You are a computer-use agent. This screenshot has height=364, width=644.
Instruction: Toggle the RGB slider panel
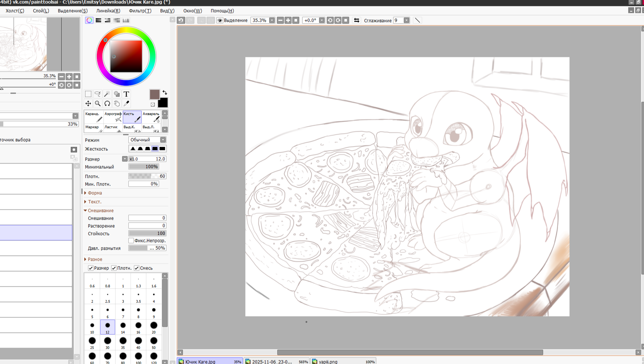tap(98, 21)
